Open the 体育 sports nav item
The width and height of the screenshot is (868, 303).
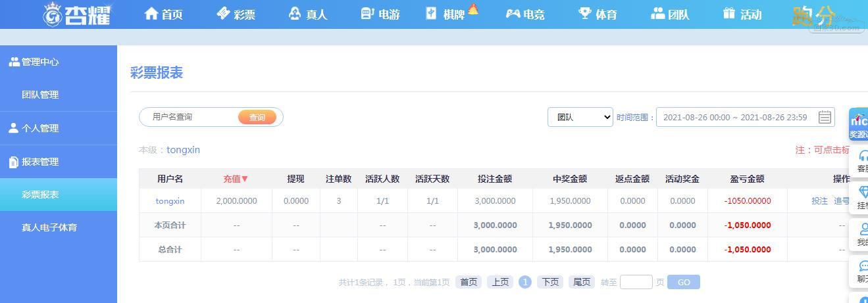(598, 14)
